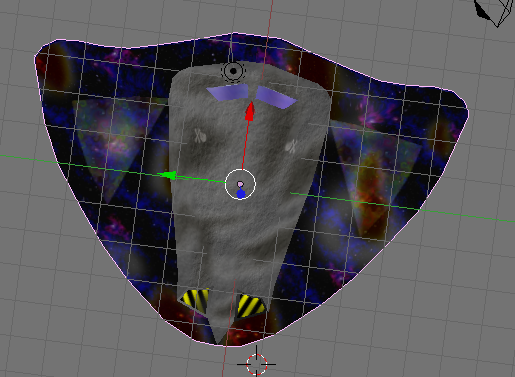
Task: Click the right purple windshield panel
Action: pyautogui.click(x=275, y=97)
